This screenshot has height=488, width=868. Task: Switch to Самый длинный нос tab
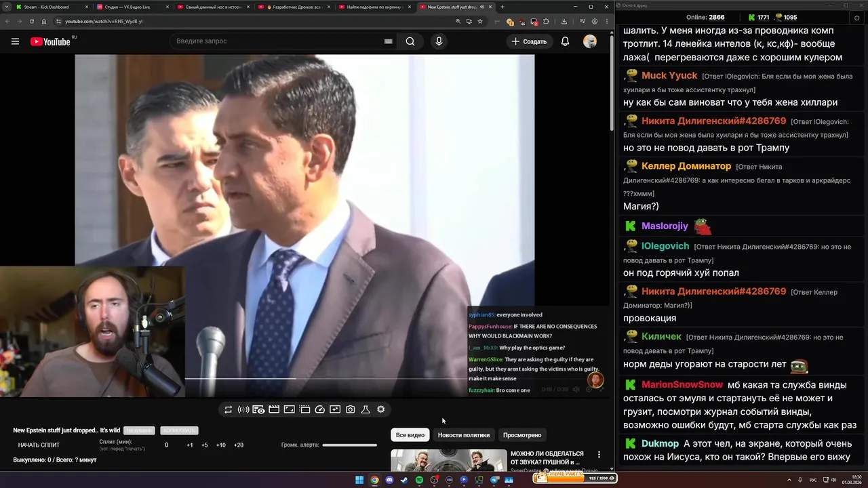(x=214, y=7)
